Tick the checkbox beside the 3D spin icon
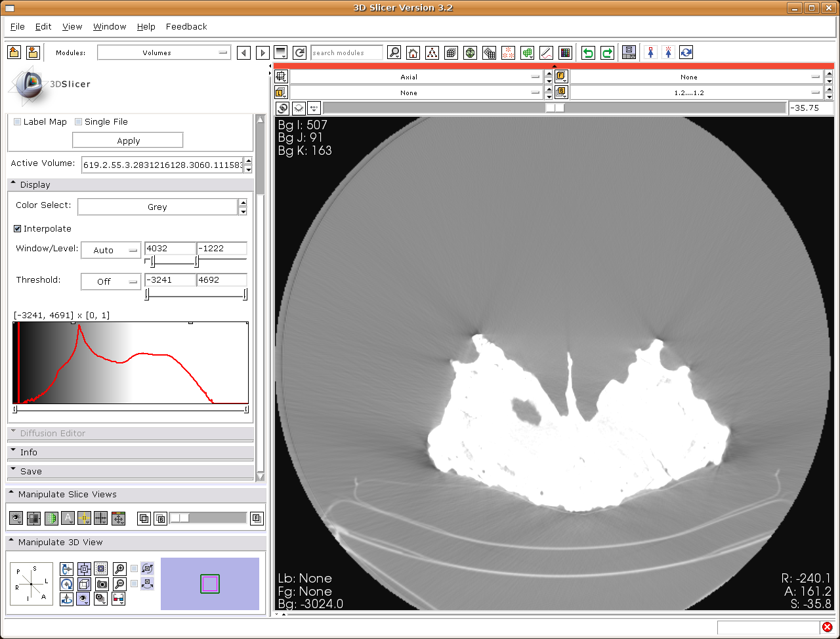 pyautogui.click(x=135, y=569)
